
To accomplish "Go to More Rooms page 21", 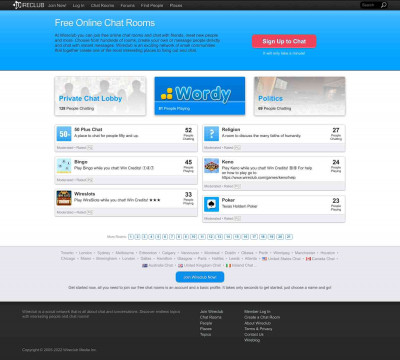I will click(289, 237).
